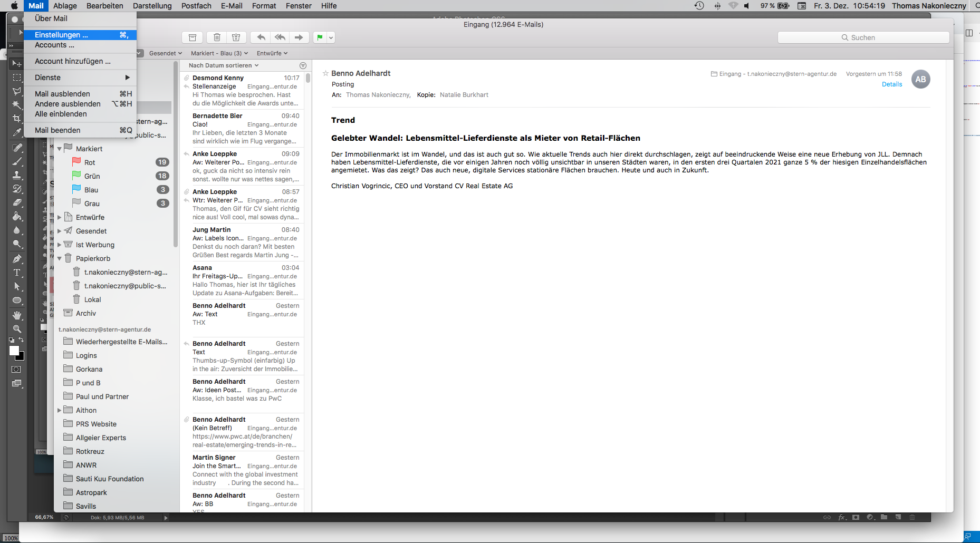This screenshot has width=980, height=543.
Task: Click the Archive button in Mail toolbar
Action: pyautogui.click(x=193, y=37)
